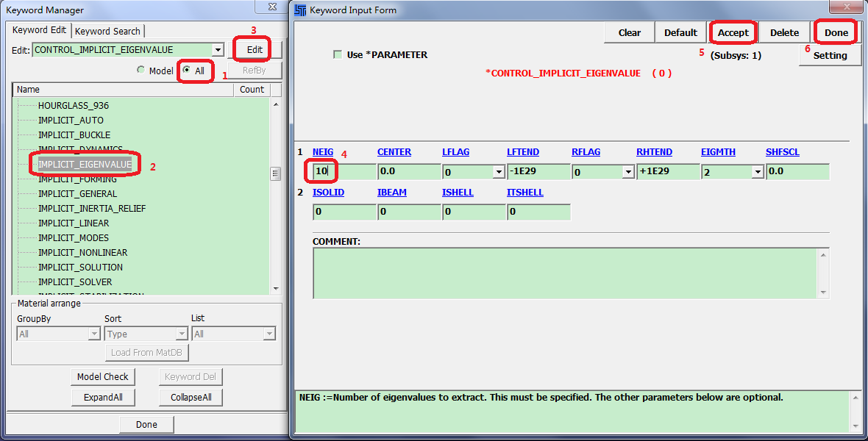Click the Keyword Input Form title icon
The width and height of the screenshot is (868, 441).
click(300, 10)
